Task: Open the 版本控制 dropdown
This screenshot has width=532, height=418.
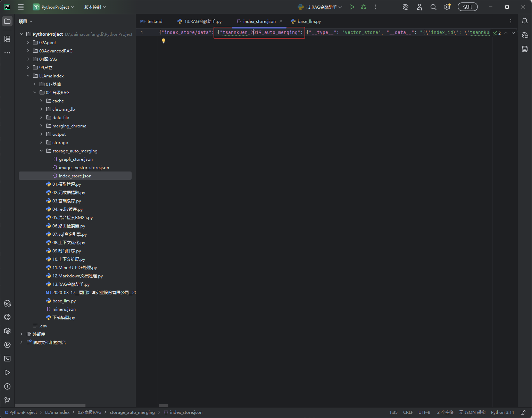Action: pos(95,7)
